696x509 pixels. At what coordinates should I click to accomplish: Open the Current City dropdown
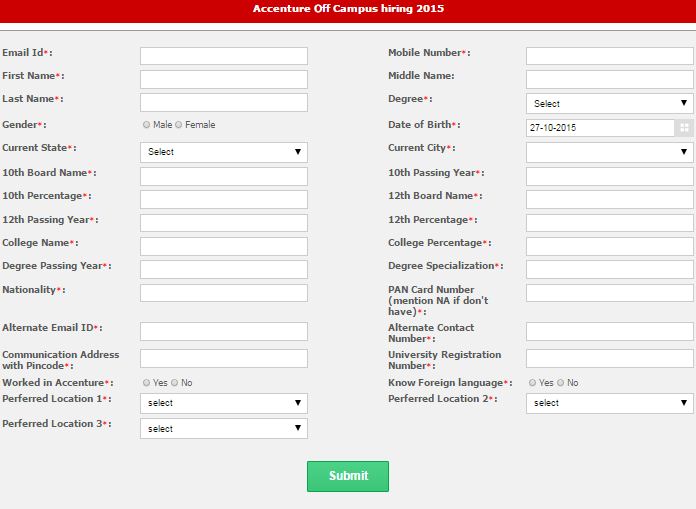[609, 152]
